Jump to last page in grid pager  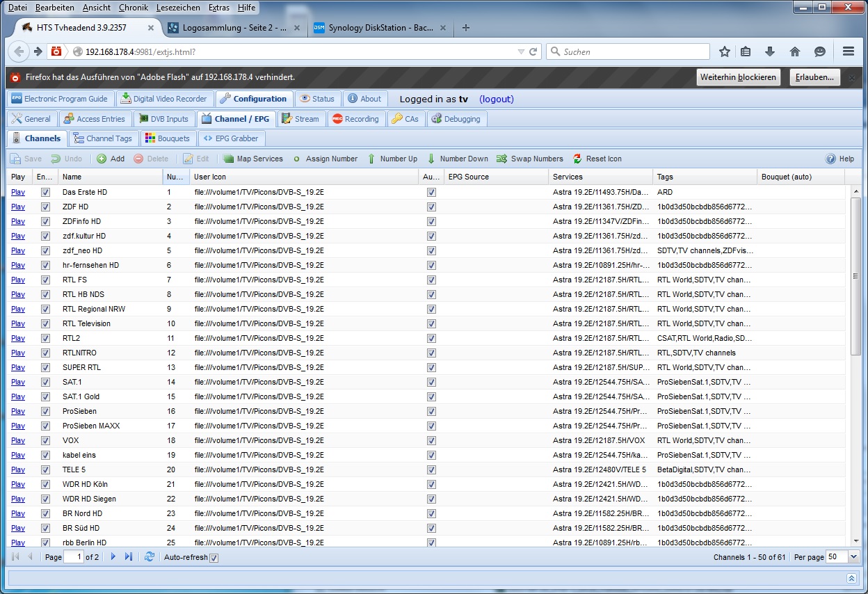[x=129, y=557]
